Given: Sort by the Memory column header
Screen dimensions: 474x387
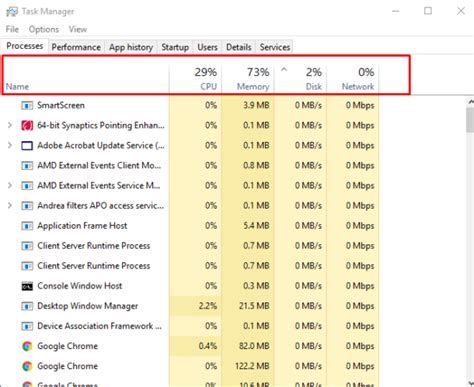Looking at the screenshot, I should (x=248, y=79).
